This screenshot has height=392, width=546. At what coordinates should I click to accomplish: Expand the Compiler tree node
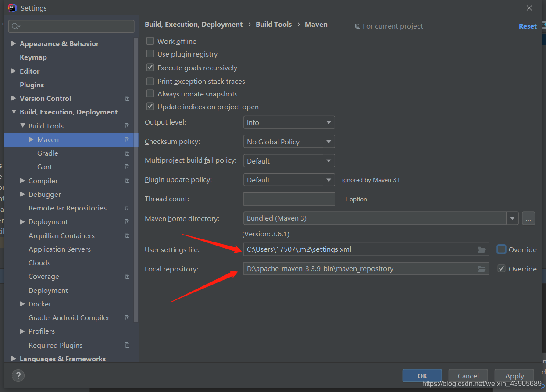point(22,181)
